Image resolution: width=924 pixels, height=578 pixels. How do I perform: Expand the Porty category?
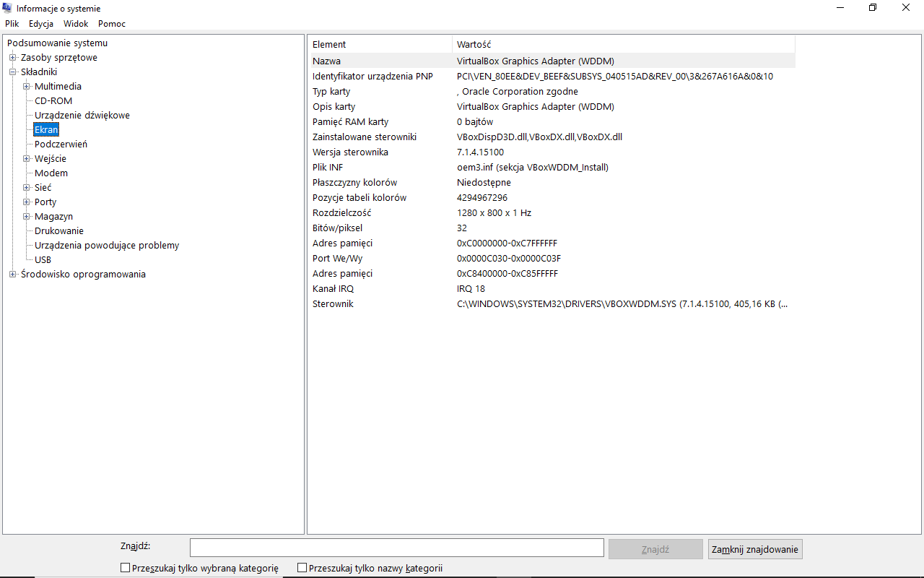point(26,202)
